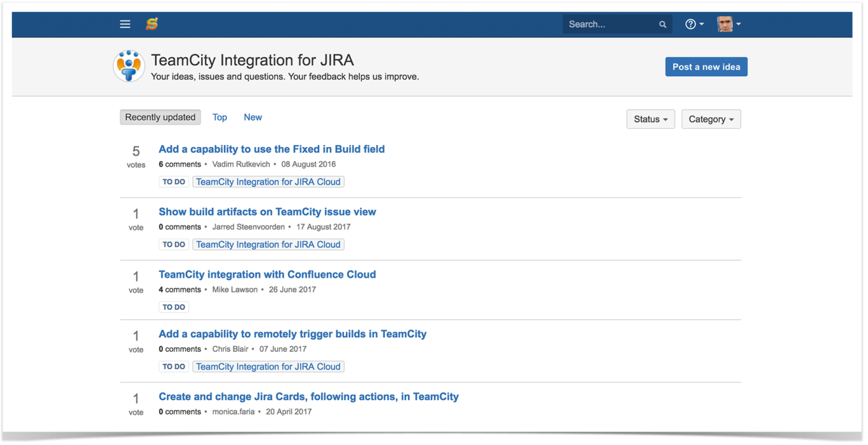Open the hamburger navigation menu
The height and width of the screenshot is (445, 868).
coord(125,24)
